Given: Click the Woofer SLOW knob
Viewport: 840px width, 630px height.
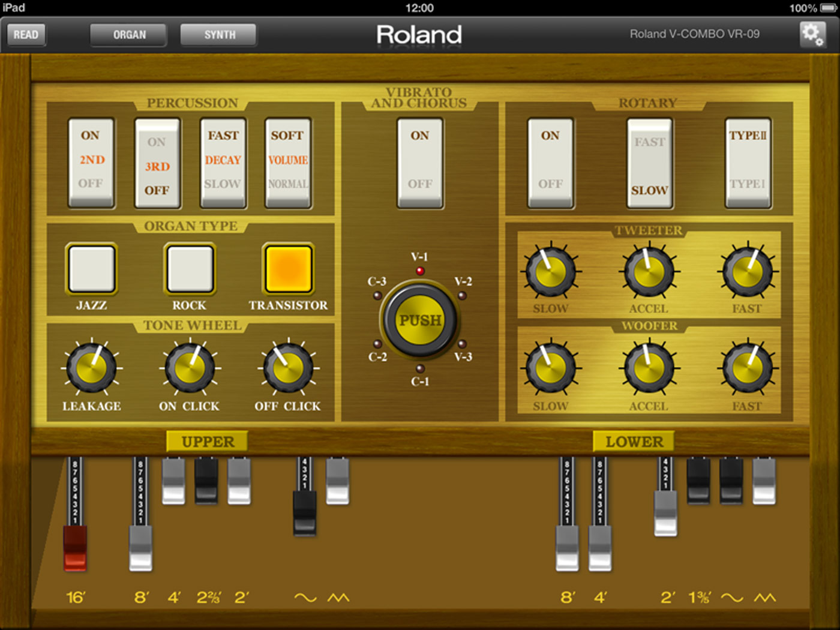Looking at the screenshot, I should (551, 368).
